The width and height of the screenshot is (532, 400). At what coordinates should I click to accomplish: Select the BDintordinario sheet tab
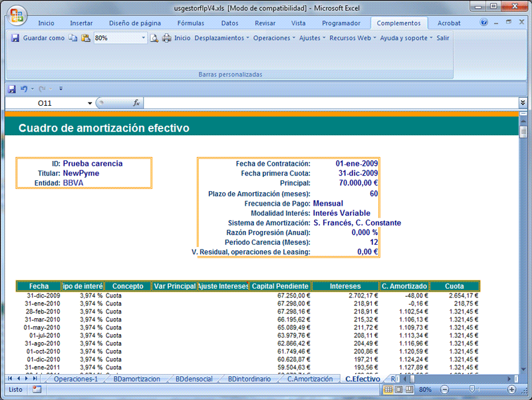(249, 379)
